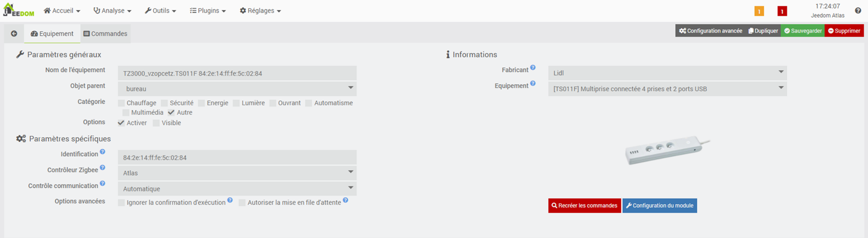Open the red message counter badge
The width and height of the screenshot is (868, 238).
click(x=782, y=11)
